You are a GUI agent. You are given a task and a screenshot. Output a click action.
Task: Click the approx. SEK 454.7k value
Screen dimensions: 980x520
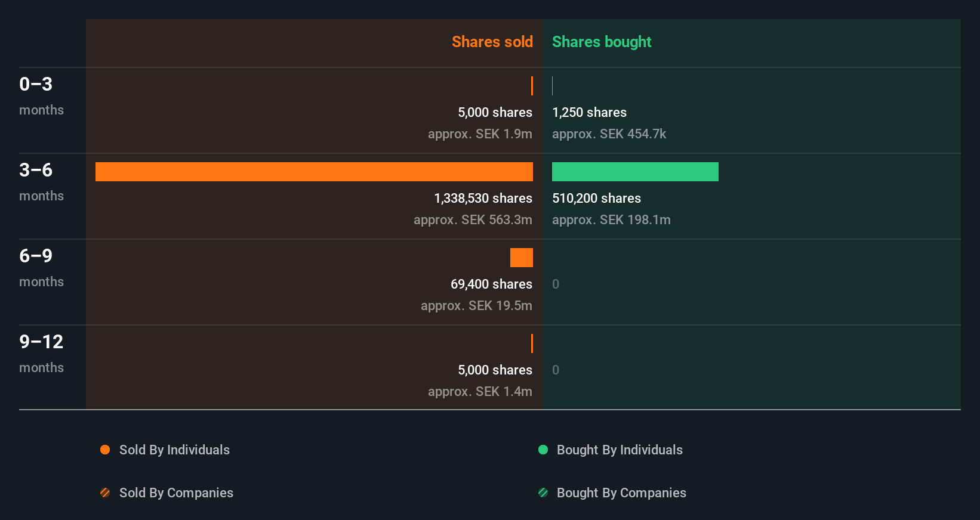coord(609,134)
